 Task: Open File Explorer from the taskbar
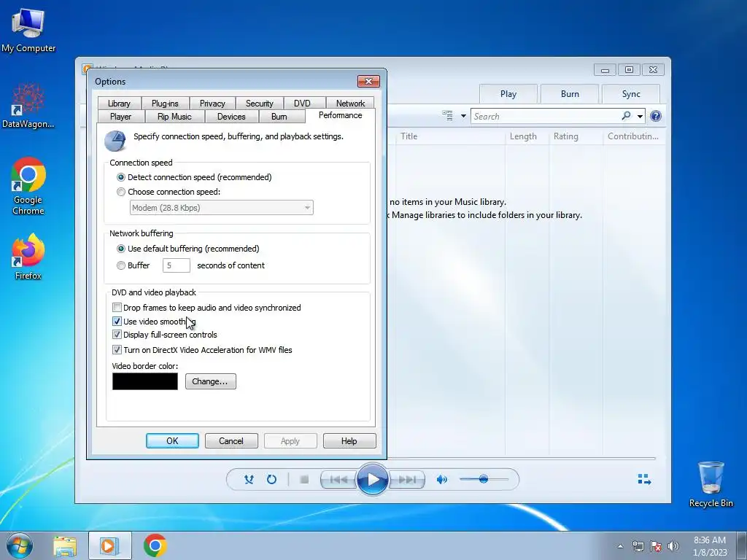65,545
